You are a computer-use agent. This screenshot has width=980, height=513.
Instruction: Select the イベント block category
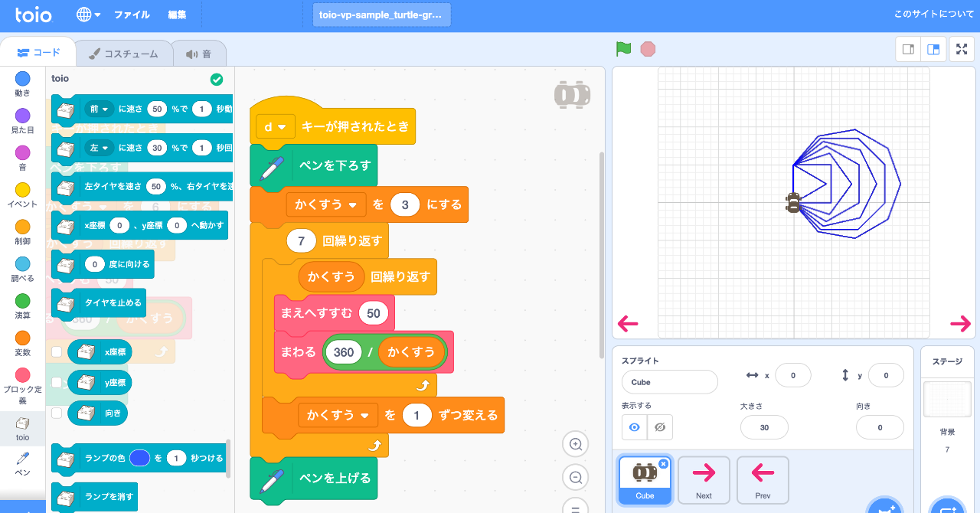click(22, 191)
